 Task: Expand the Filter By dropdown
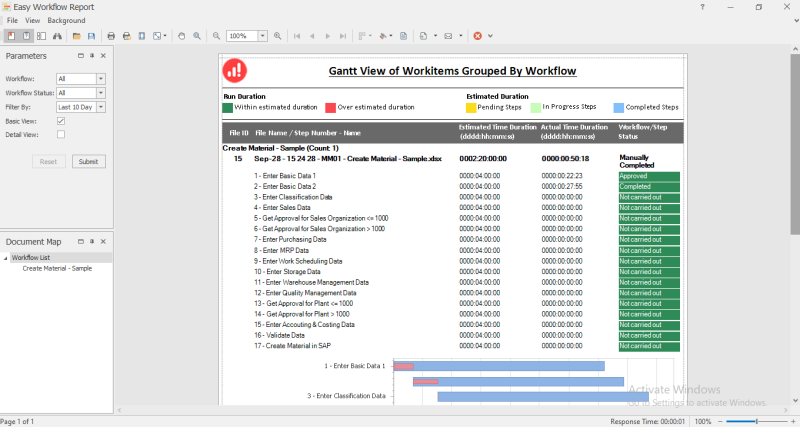(101, 107)
